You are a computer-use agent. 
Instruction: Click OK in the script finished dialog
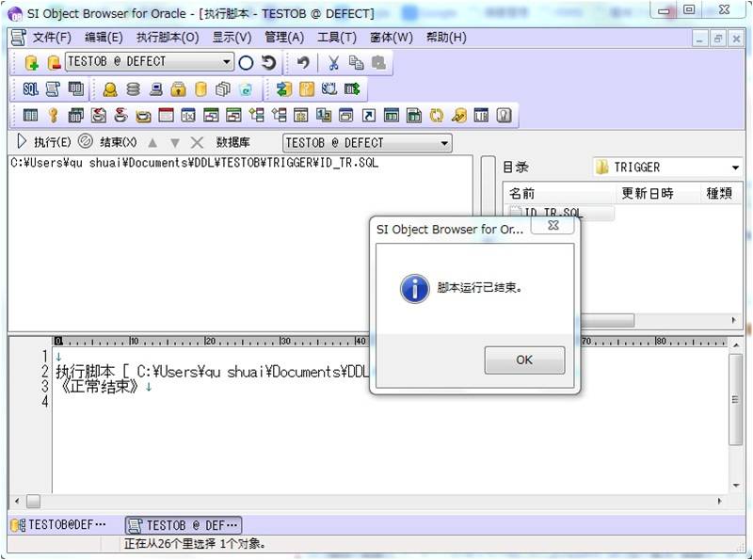pyautogui.click(x=524, y=360)
